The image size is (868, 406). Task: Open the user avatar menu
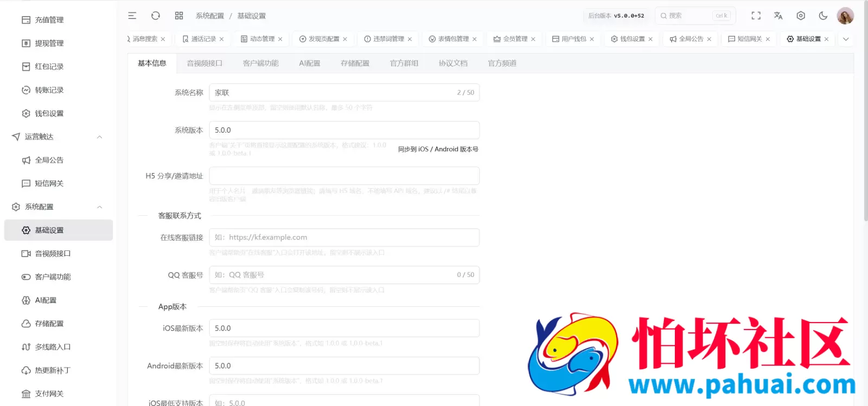pyautogui.click(x=845, y=16)
